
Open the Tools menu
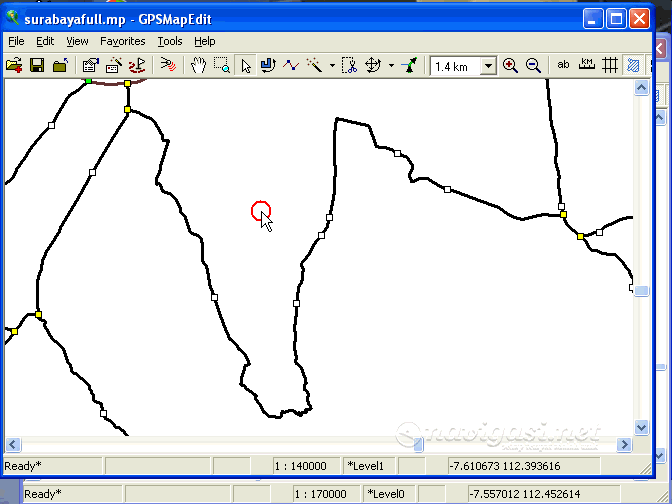click(170, 41)
